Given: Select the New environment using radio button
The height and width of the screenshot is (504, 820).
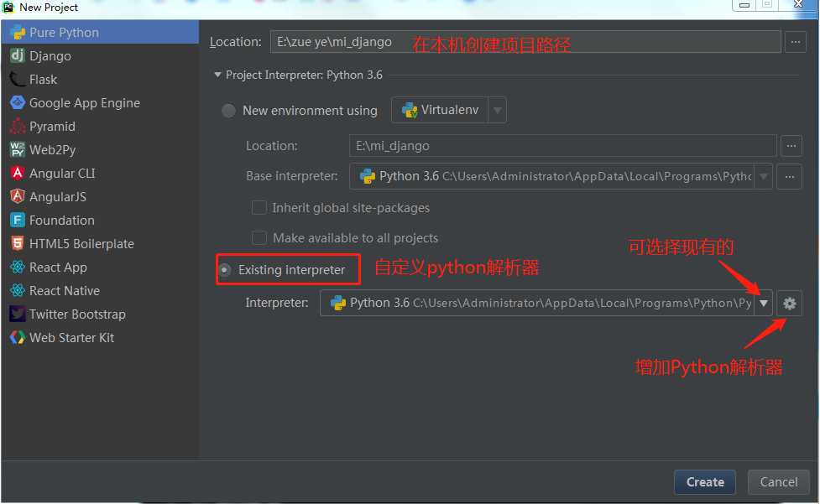Looking at the screenshot, I should (228, 111).
